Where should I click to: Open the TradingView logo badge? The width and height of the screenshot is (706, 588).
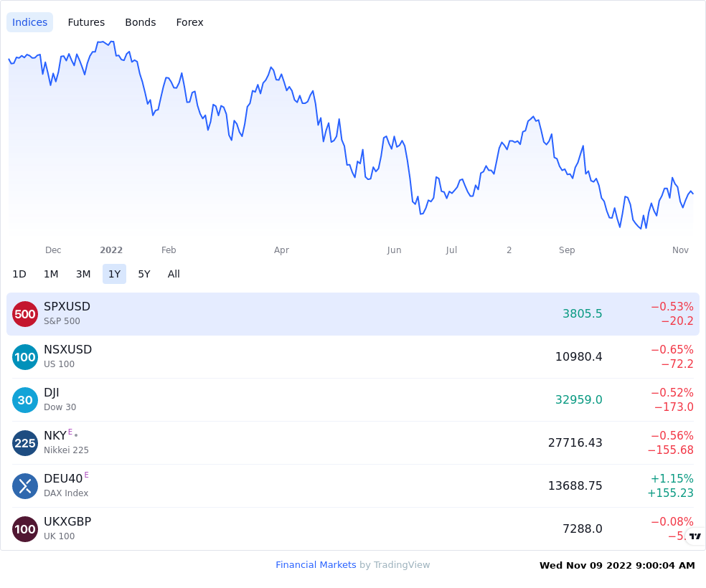695,536
